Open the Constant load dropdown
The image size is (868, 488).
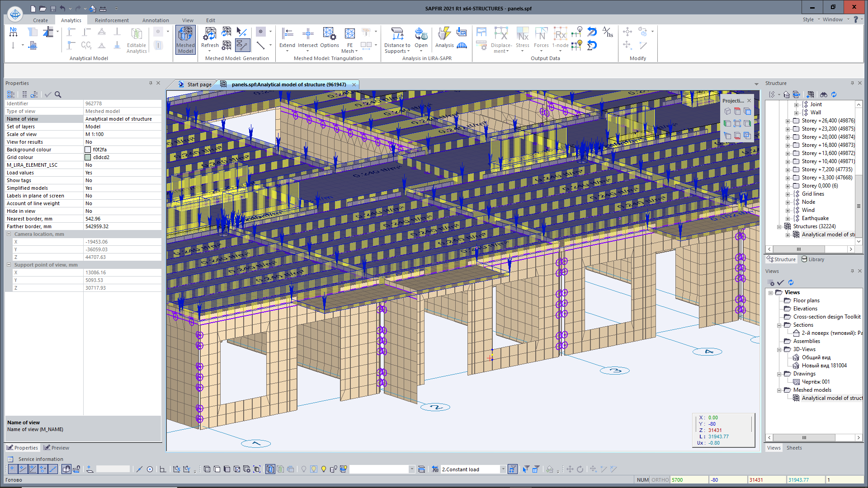point(503,469)
